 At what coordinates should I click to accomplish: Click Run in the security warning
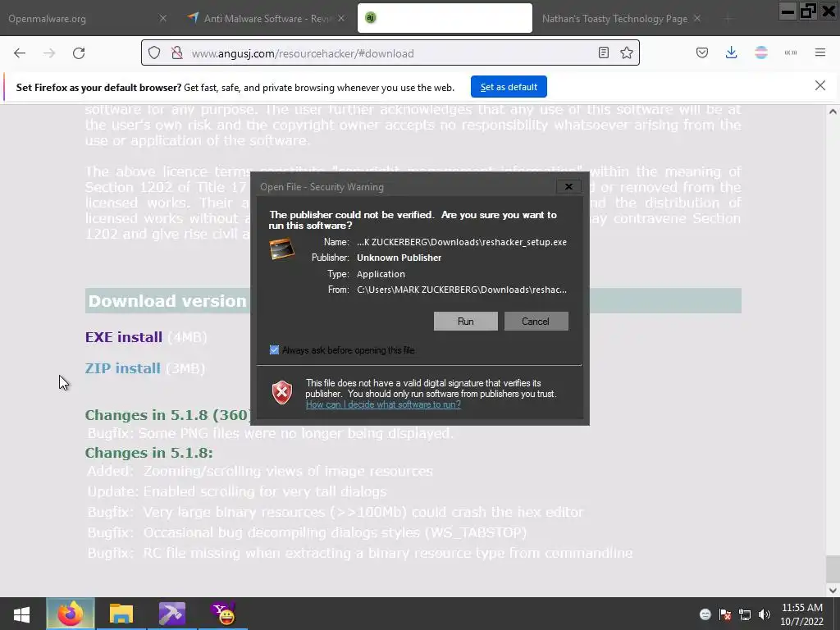click(x=466, y=322)
